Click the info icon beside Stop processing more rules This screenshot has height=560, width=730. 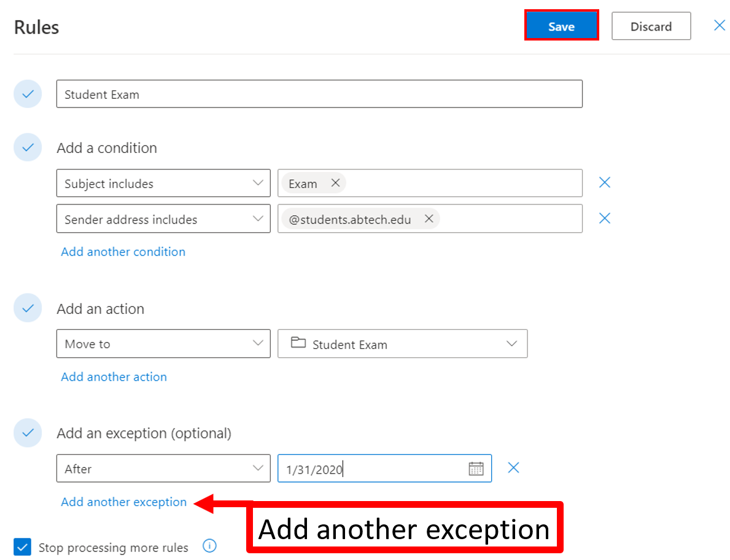click(209, 546)
